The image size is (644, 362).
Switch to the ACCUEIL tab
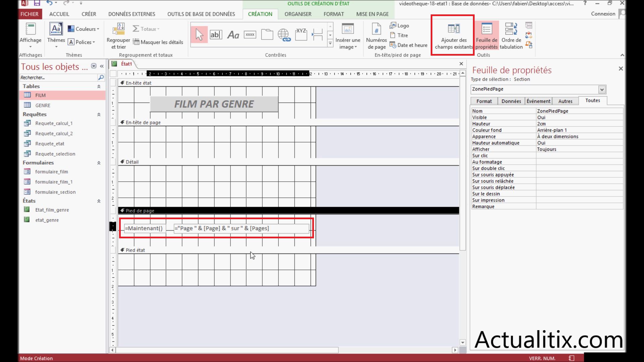point(59,14)
